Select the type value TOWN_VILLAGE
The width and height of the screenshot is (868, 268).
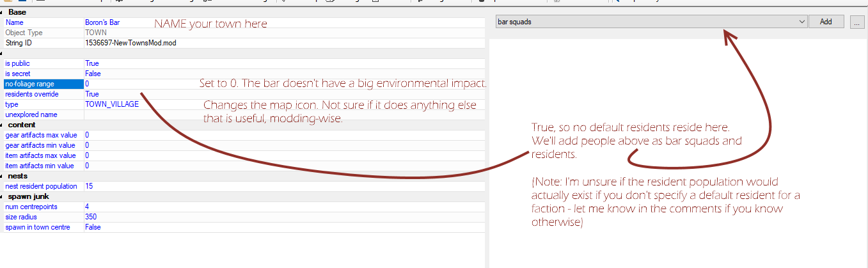click(x=111, y=104)
